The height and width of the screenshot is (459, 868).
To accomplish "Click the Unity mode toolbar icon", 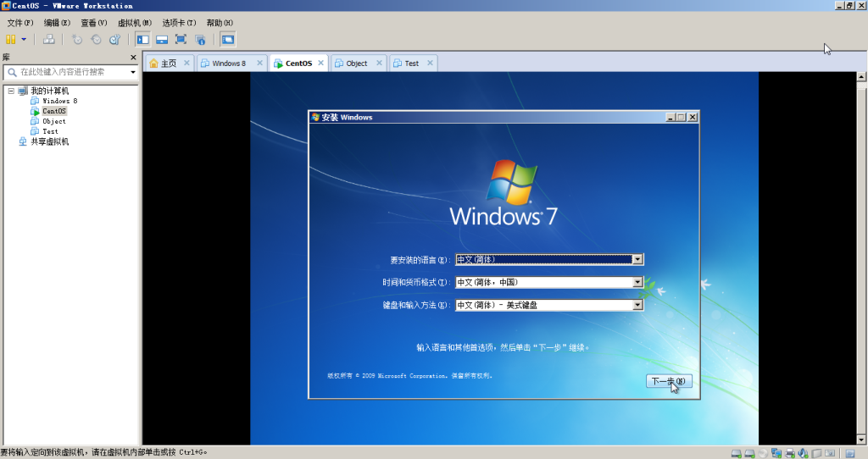I will tap(200, 39).
